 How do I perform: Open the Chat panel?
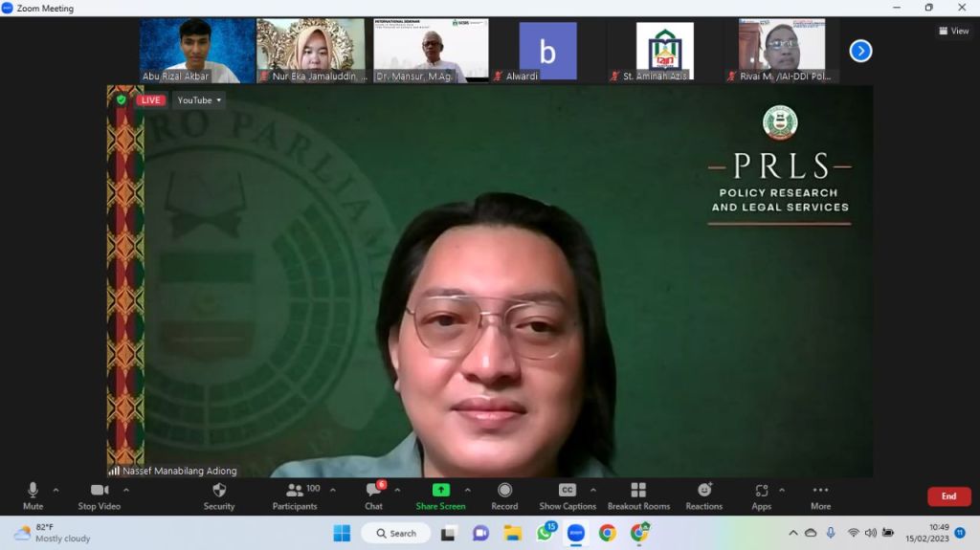coord(373,491)
